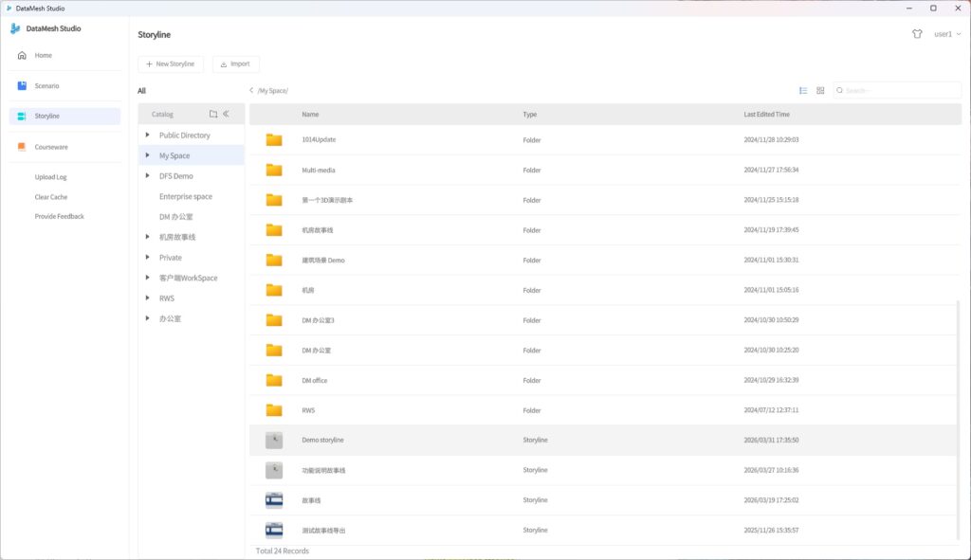Viewport: 971px width, 560px height.
Task: Open the theme shirt icon near user1
Action: 917,33
